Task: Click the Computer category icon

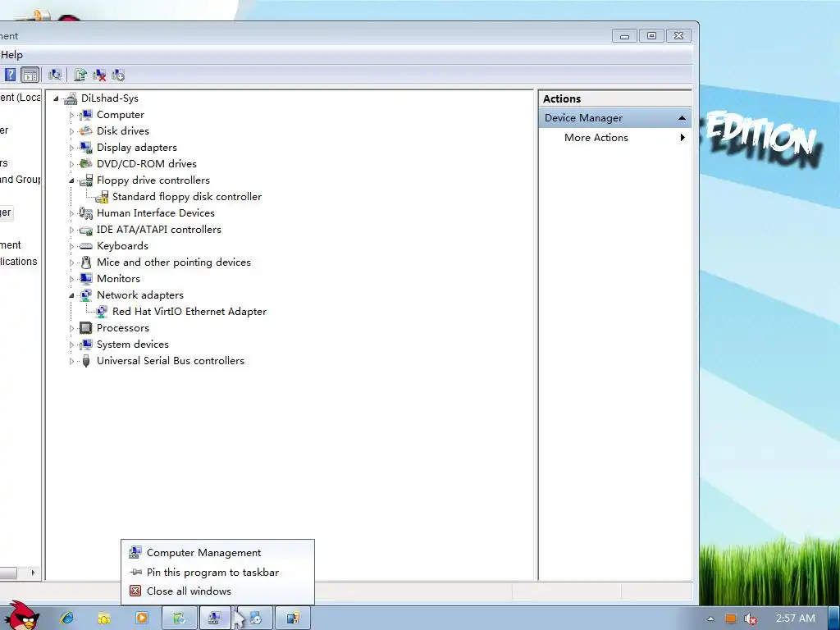Action: pos(85,115)
